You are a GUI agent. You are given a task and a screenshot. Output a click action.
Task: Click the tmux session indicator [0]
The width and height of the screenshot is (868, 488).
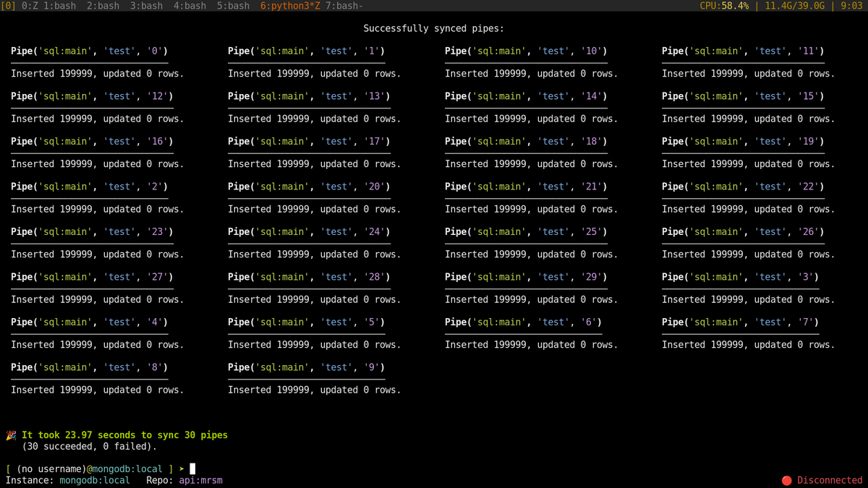pyautogui.click(x=8, y=6)
